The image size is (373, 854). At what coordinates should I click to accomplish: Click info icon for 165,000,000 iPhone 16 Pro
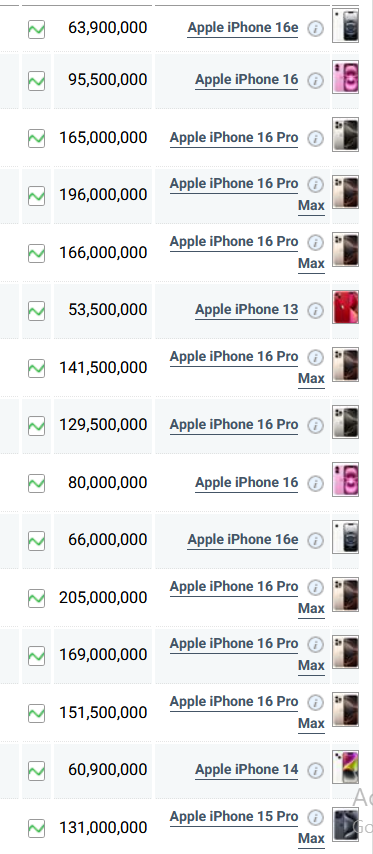tap(315, 138)
